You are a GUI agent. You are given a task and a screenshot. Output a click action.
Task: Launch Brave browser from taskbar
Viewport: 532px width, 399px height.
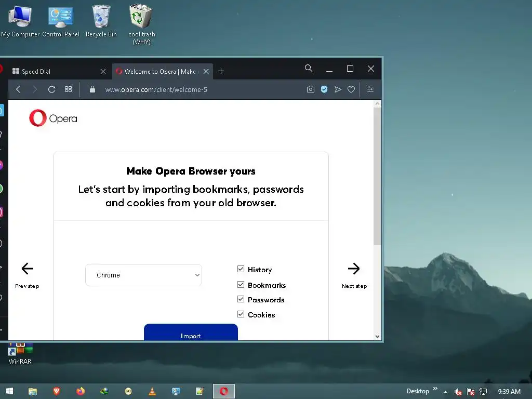click(x=56, y=391)
